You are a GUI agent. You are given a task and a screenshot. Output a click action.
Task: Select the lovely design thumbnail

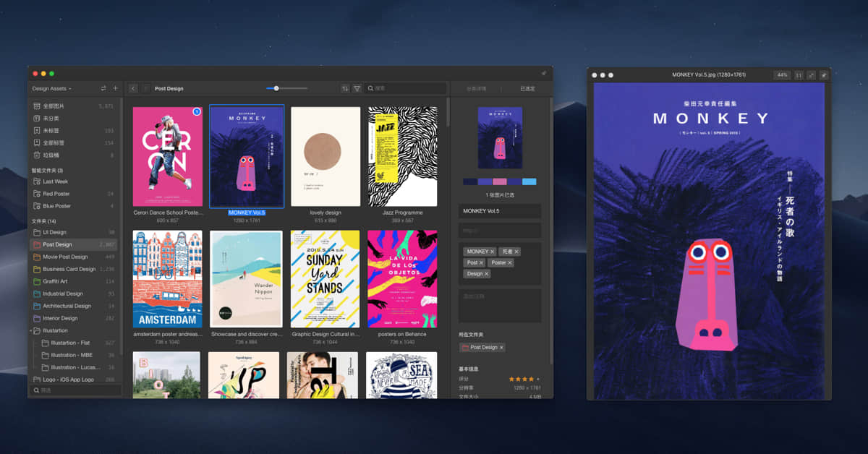(x=325, y=156)
